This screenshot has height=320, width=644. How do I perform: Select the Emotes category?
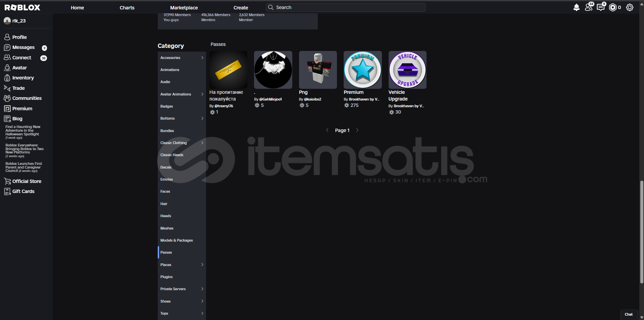[x=182, y=179]
